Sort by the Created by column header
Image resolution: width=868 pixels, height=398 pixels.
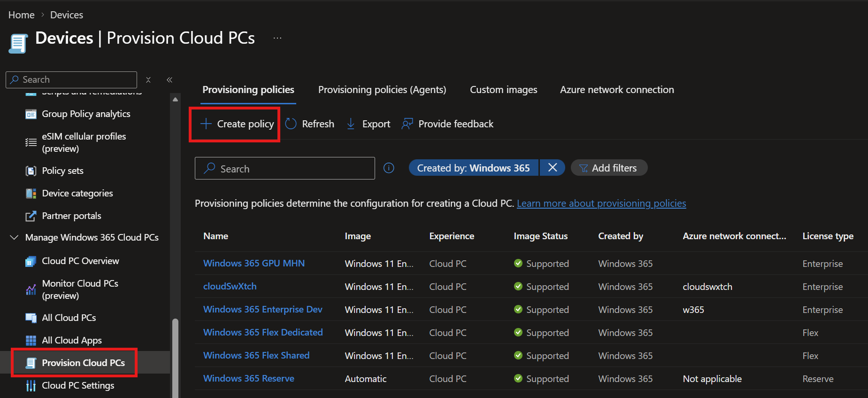(x=621, y=236)
